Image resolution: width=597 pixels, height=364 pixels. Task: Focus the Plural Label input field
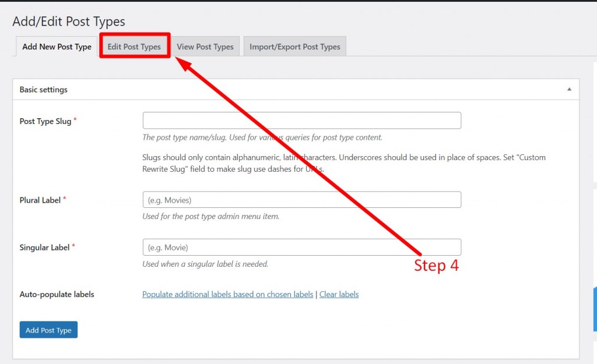point(302,200)
